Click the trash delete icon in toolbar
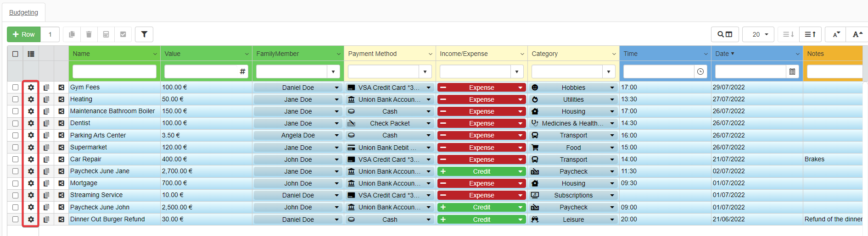This screenshot has width=868, height=236. pos(89,34)
